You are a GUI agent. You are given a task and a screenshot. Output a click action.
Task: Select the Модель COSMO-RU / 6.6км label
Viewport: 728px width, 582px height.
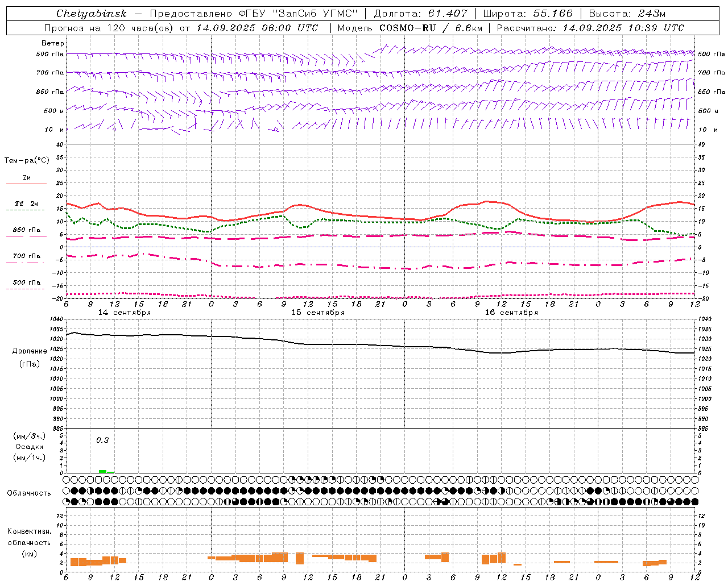click(x=410, y=28)
